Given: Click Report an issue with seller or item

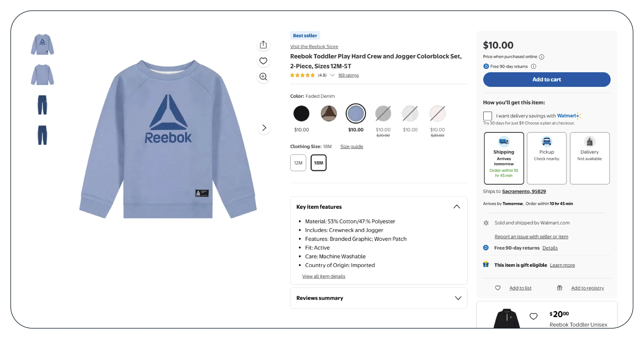Looking at the screenshot, I should pyautogui.click(x=531, y=237).
